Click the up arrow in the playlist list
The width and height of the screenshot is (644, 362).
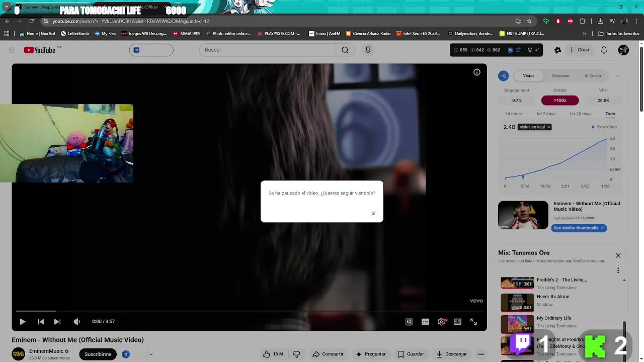(x=624, y=280)
